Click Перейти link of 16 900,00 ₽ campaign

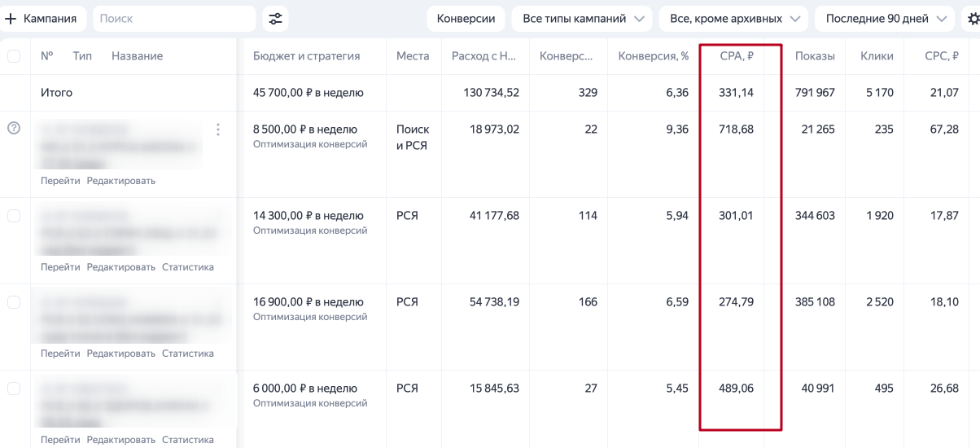(x=60, y=354)
